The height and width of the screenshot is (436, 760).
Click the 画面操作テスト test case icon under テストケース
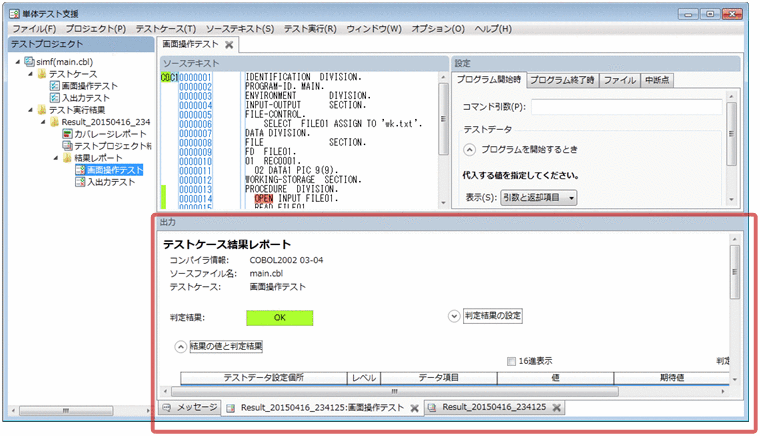pos(55,86)
